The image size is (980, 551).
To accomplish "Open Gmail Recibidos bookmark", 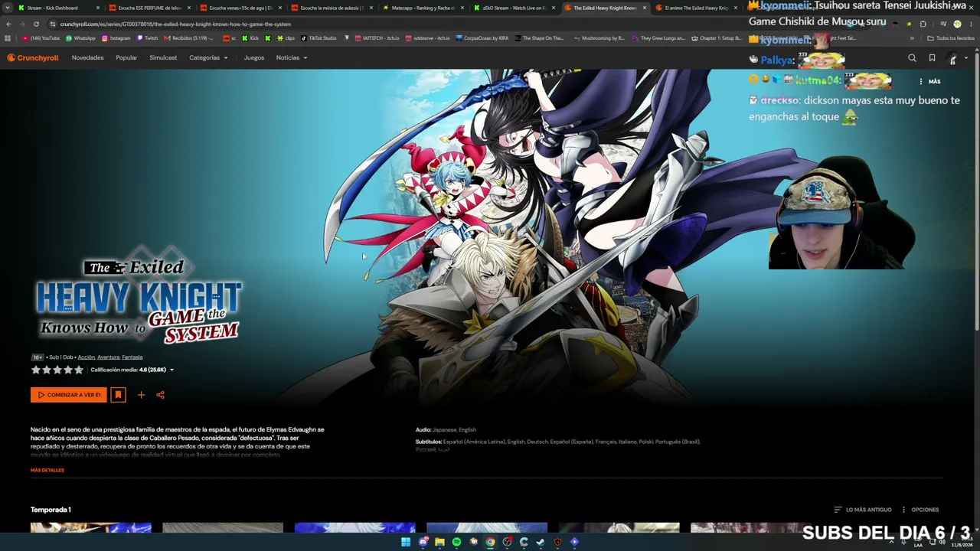I will pyautogui.click(x=189, y=38).
